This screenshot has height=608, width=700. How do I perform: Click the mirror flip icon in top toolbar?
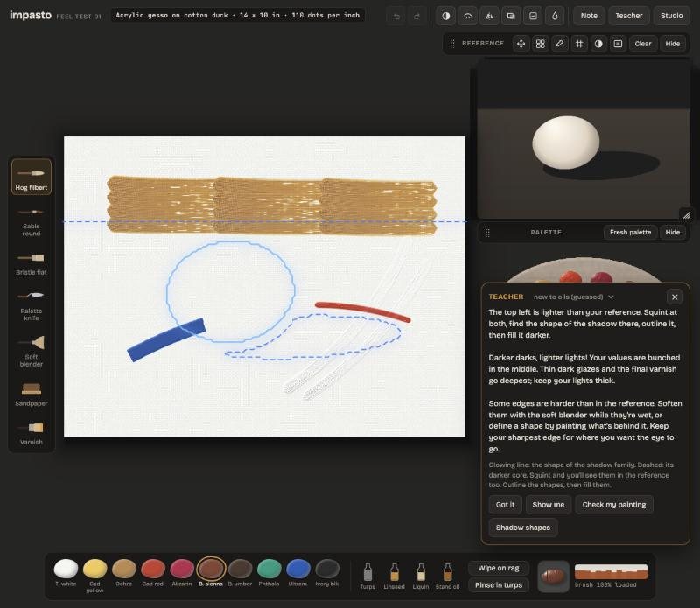tap(489, 16)
